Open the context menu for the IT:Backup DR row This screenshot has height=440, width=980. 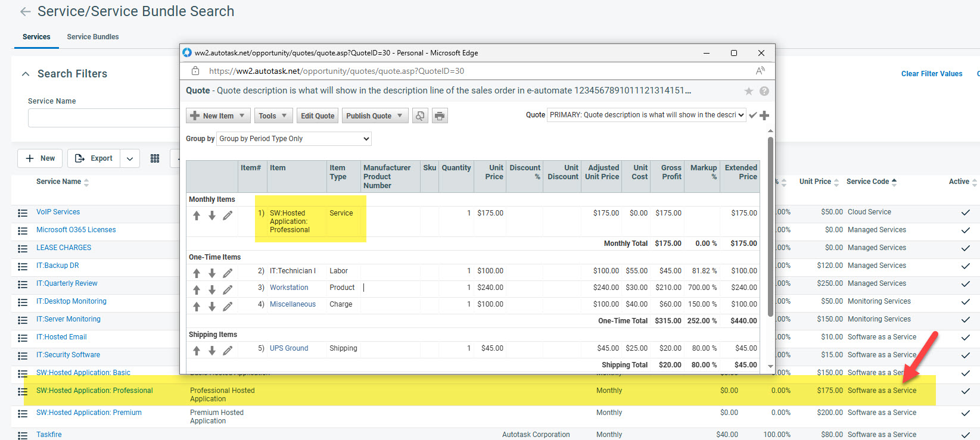click(23, 266)
